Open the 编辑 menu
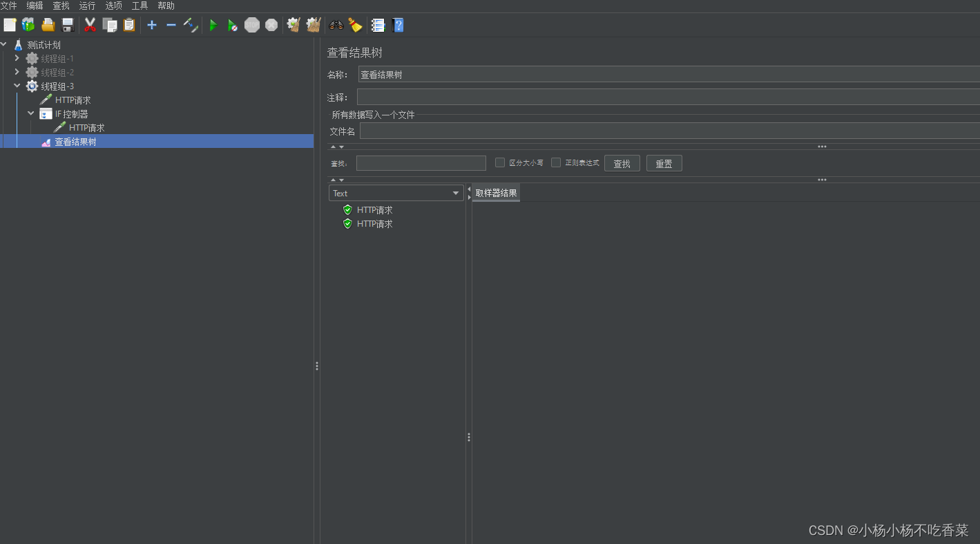The width and height of the screenshot is (980, 544). tap(35, 6)
